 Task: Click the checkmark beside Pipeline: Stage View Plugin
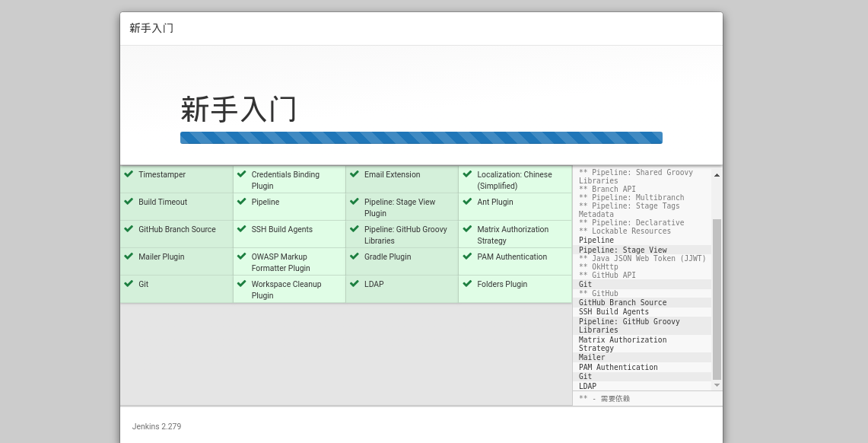[355, 202]
